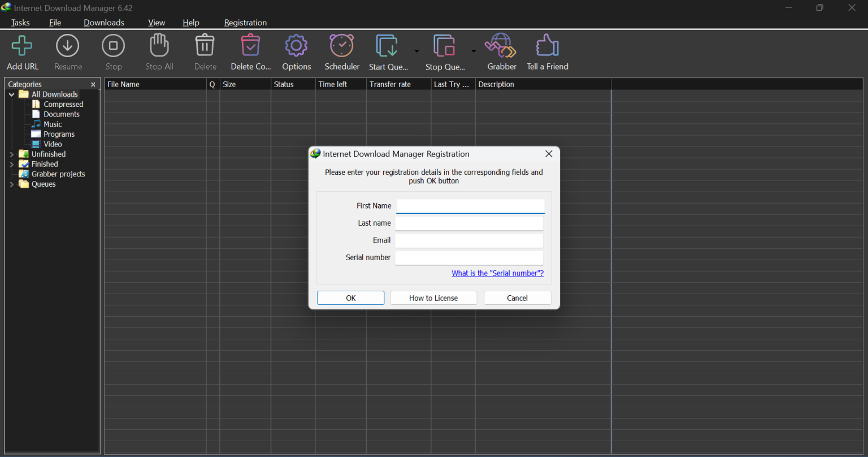868x457 pixels.
Task: Open Stop Queue dropdown arrow
Action: [x=474, y=51]
